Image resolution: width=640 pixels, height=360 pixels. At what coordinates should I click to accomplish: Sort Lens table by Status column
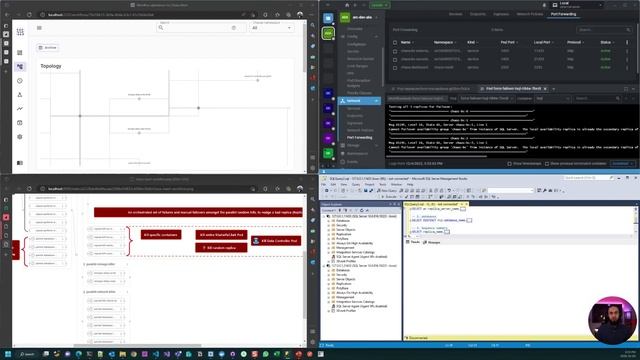pyautogui.click(x=607, y=42)
